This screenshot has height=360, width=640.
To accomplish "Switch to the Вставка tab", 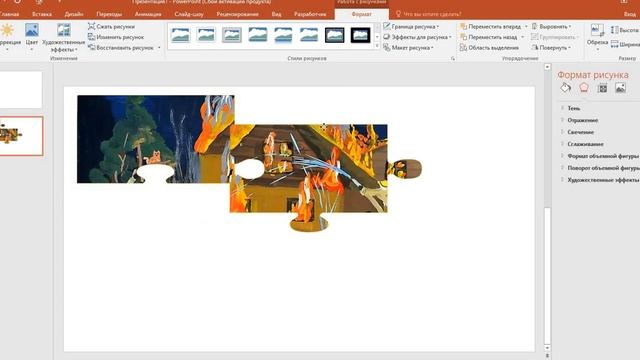I will click(x=42, y=14).
